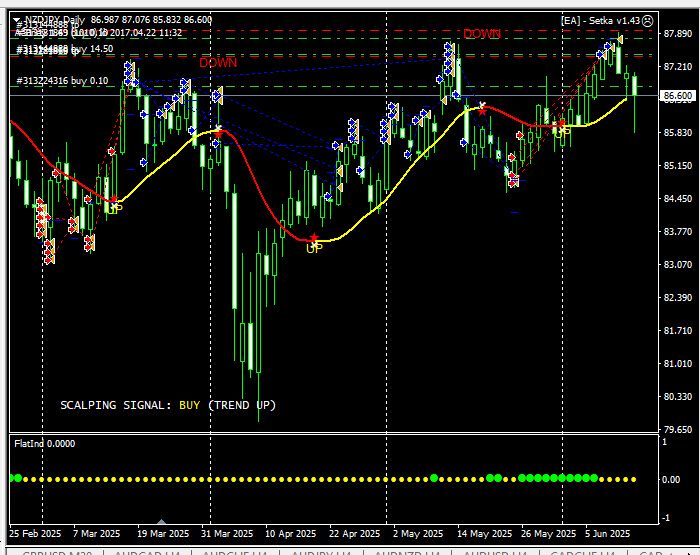700x555 pixels.
Task: Select order label #313224316 buy 0.10
Action: point(62,81)
